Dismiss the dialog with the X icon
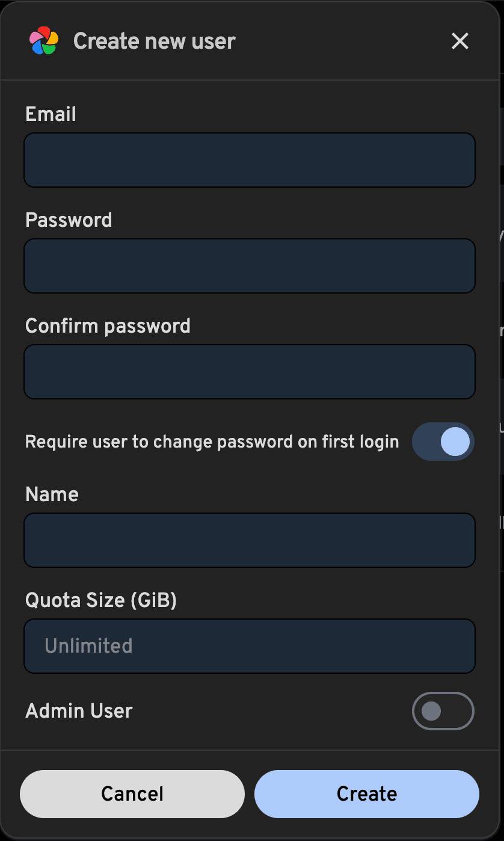Image resolution: width=504 pixels, height=841 pixels. point(459,41)
